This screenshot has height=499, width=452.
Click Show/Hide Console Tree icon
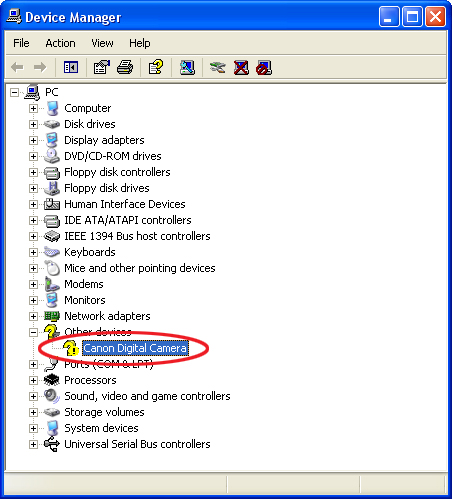(x=71, y=67)
